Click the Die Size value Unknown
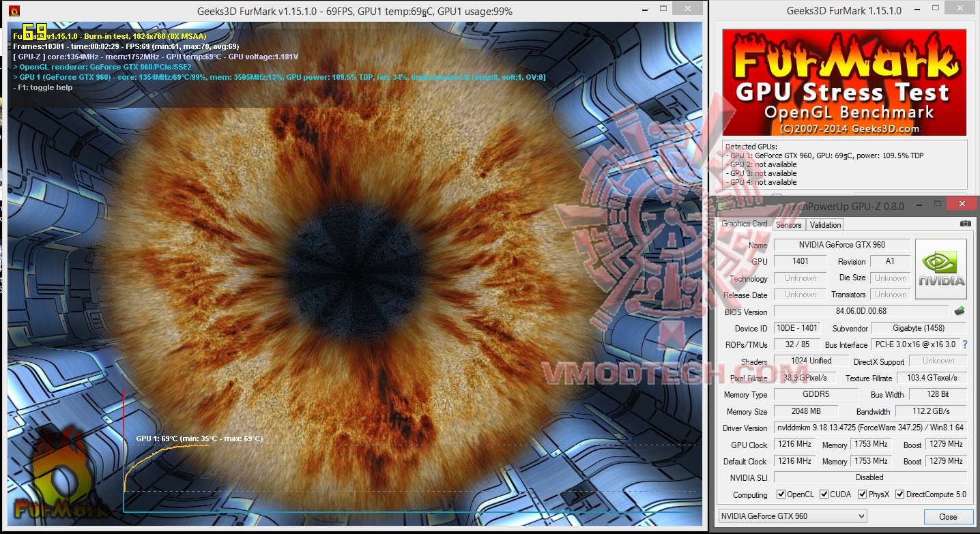 pyautogui.click(x=890, y=278)
